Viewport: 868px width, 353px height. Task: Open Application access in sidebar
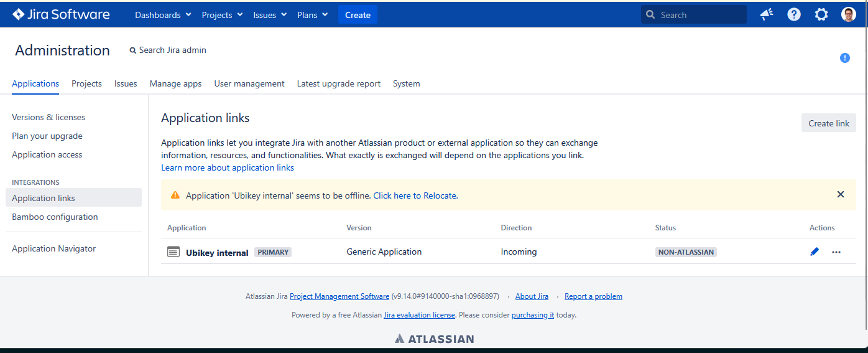(x=47, y=154)
